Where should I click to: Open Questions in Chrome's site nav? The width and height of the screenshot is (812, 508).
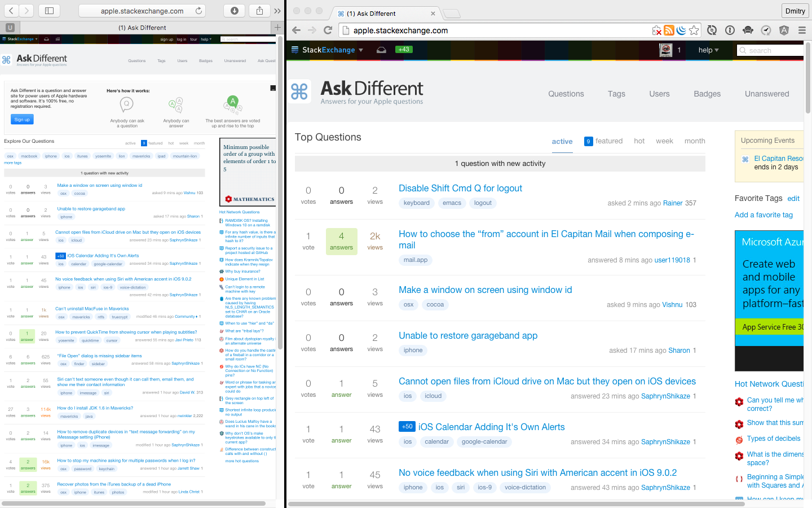[x=566, y=94]
